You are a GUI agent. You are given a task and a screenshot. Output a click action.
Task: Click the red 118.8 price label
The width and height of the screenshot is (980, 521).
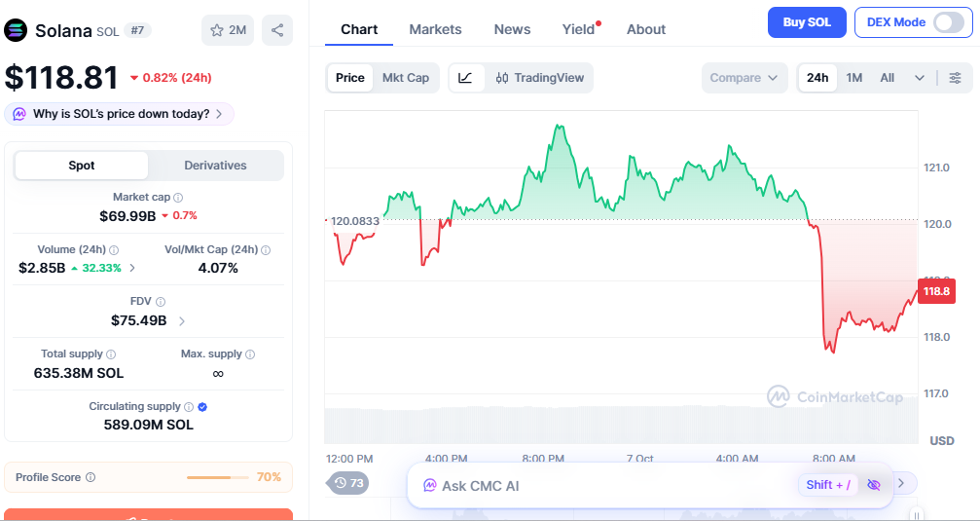click(x=937, y=291)
